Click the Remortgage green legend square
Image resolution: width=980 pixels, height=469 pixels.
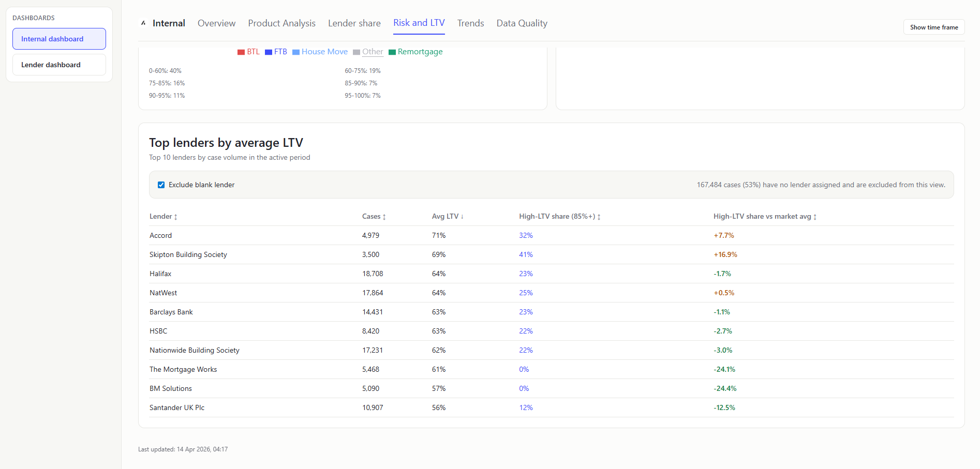point(393,52)
